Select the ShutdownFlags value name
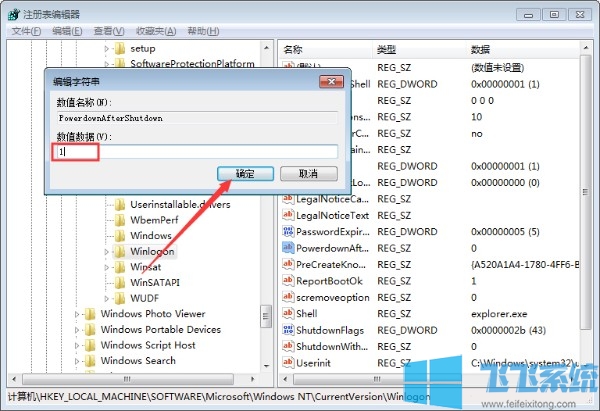The width and height of the screenshot is (600, 411). tap(330, 330)
